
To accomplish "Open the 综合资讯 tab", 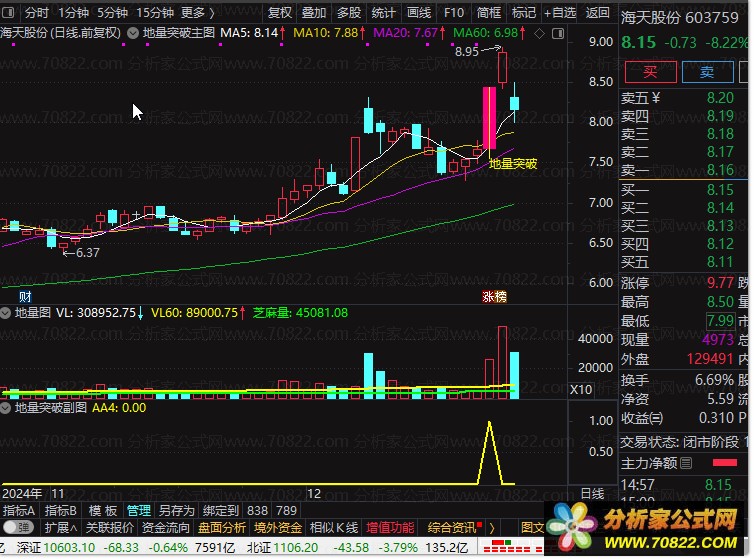I will pyautogui.click(x=452, y=528).
